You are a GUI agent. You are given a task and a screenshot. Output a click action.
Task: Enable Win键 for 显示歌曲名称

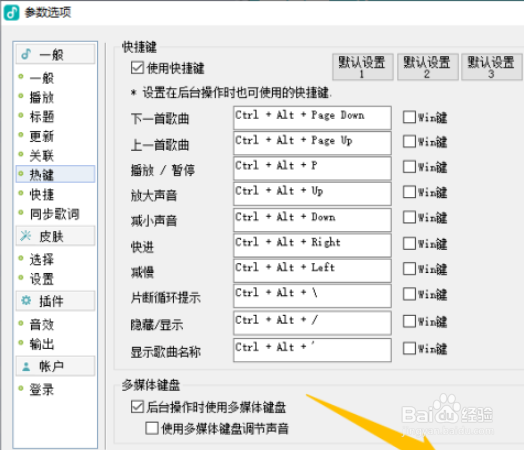point(409,348)
